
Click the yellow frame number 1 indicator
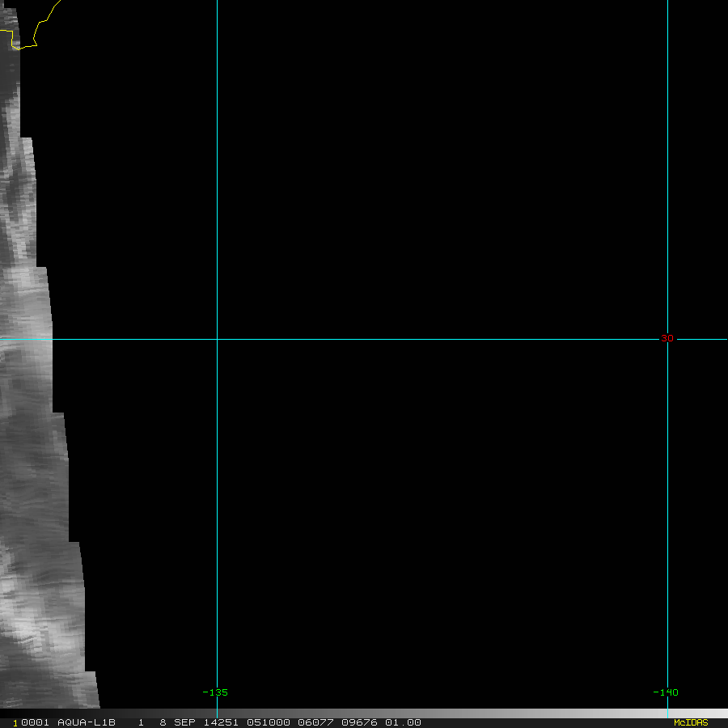click(15, 723)
